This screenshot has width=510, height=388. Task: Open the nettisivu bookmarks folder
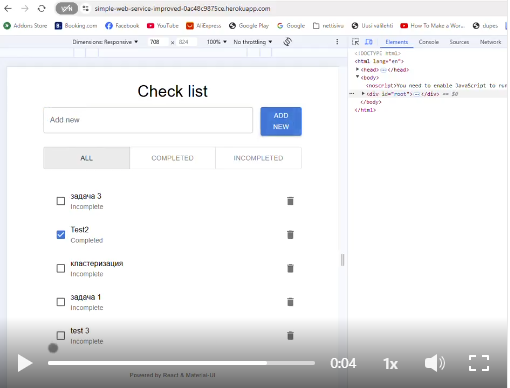pos(328,26)
